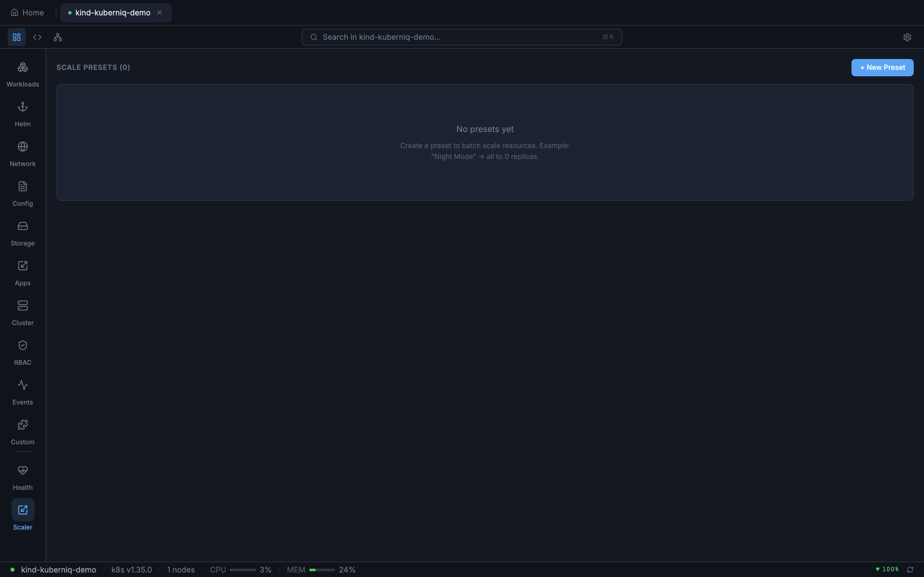
Task: View the Events activity section
Action: coord(22,392)
